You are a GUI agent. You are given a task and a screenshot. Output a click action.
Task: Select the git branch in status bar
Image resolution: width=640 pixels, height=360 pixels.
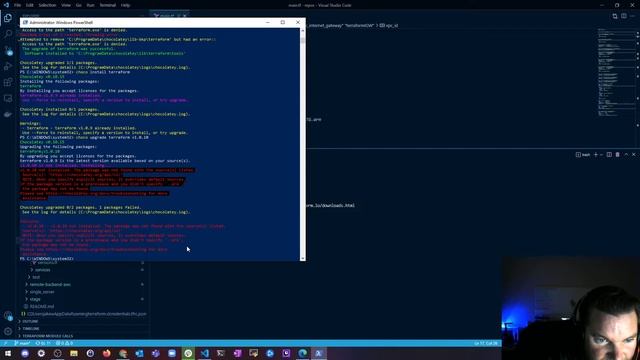click(x=22, y=343)
